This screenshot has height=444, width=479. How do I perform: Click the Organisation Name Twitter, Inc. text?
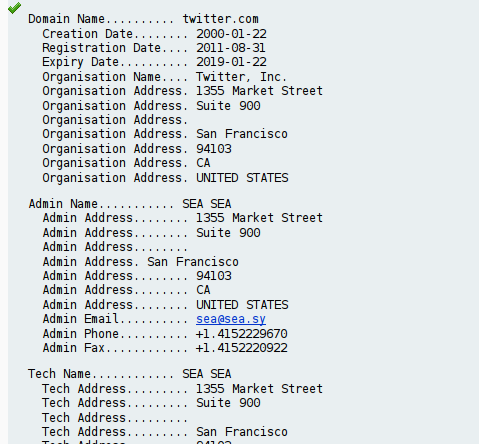pyautogui.click(x=241, y=77)
